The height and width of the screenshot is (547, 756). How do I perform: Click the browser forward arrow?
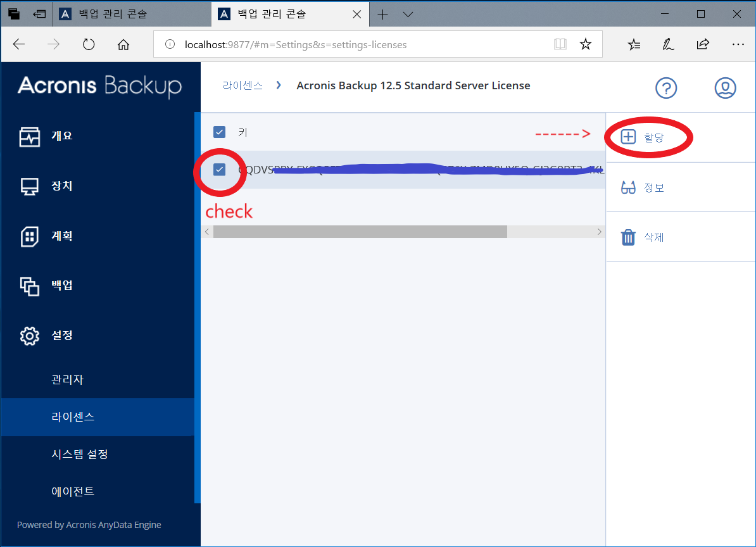pos(54,44)
